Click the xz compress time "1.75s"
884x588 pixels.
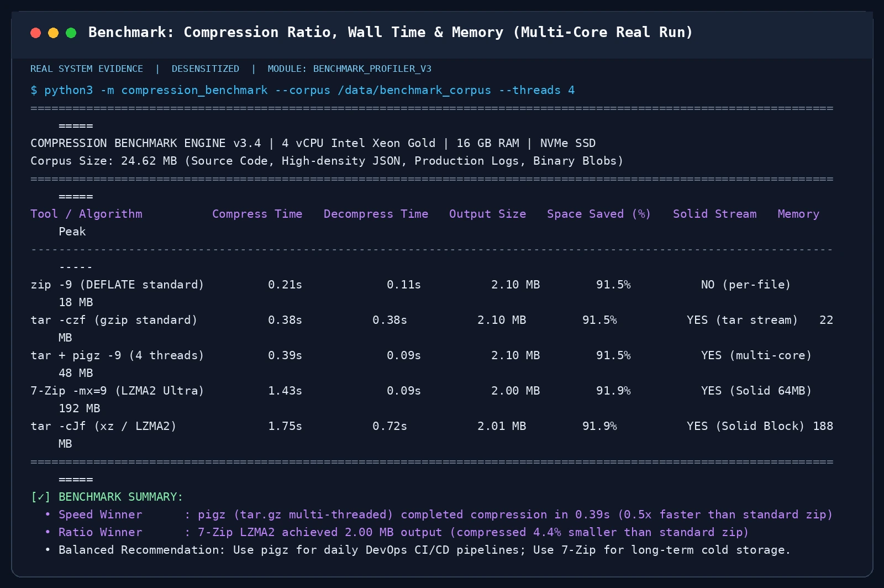pyautogui.click(x=285, y=426)
